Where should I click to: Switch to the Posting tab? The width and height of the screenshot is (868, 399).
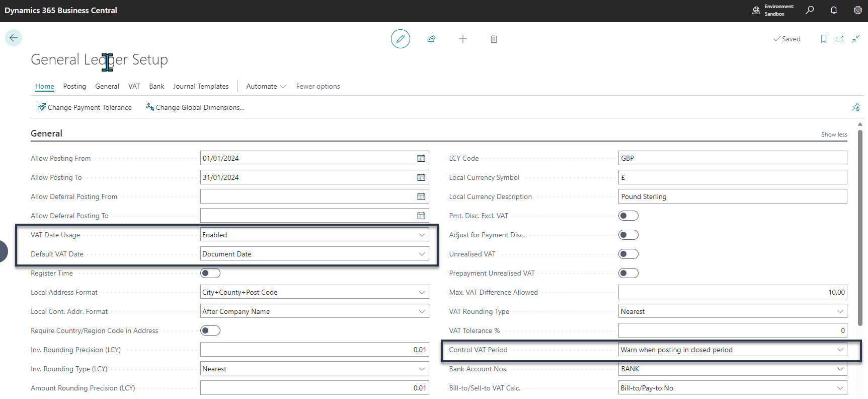click(74, 86)
